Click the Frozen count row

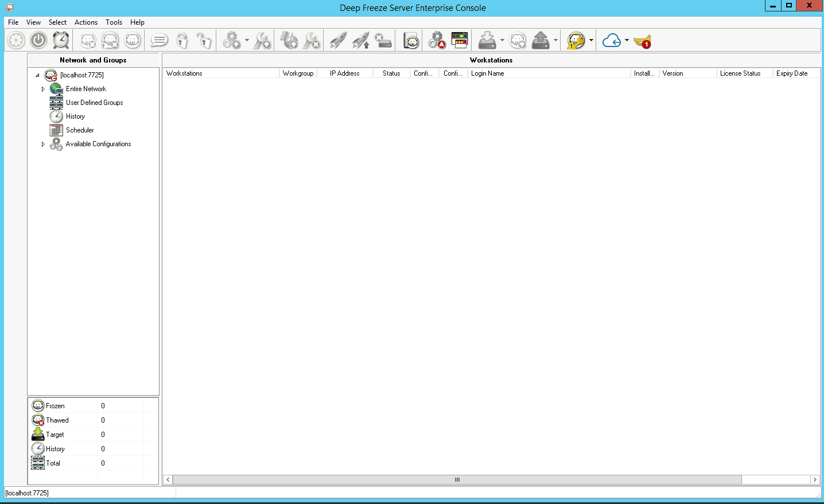point(94,405)
